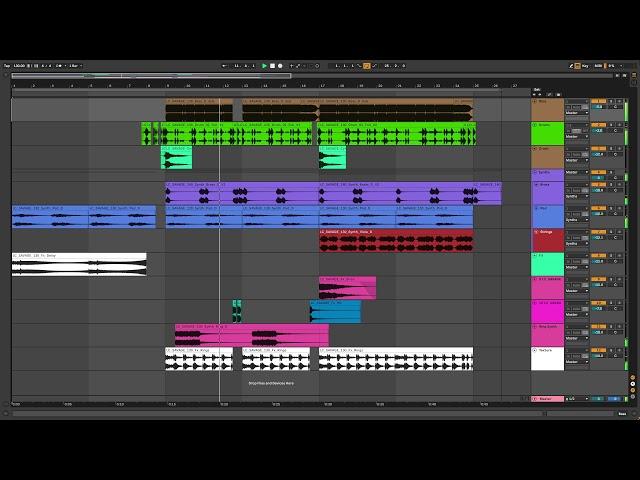Viewport: 640px width, 480px height.
Task: Stop playback with the square Stop button
Action: (x=272, y=66)
